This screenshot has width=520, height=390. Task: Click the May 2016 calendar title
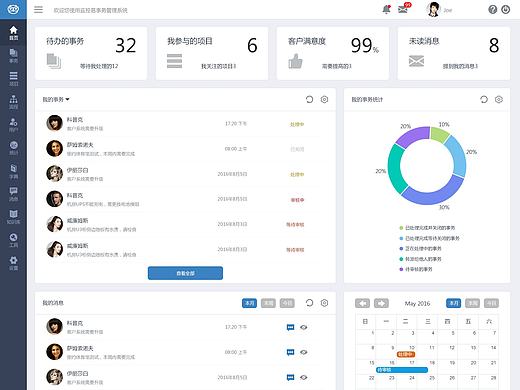(x=417, y=303)
